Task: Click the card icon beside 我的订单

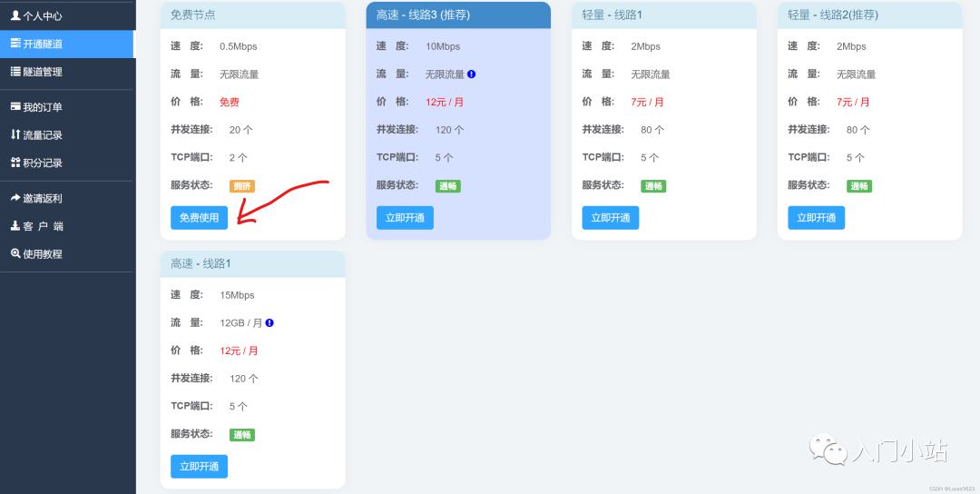Action: 15,107
